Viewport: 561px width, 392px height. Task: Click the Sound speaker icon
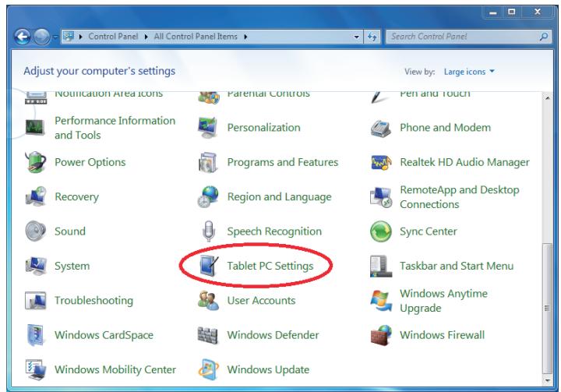tap(35, 231)
